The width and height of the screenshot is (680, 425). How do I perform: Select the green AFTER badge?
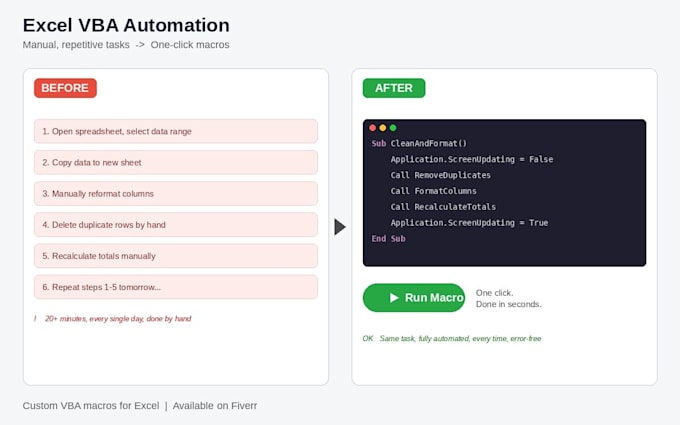394,88
